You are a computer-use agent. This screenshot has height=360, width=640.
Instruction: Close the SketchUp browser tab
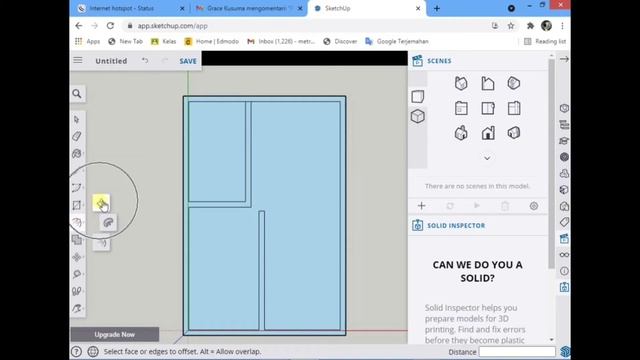418,8
